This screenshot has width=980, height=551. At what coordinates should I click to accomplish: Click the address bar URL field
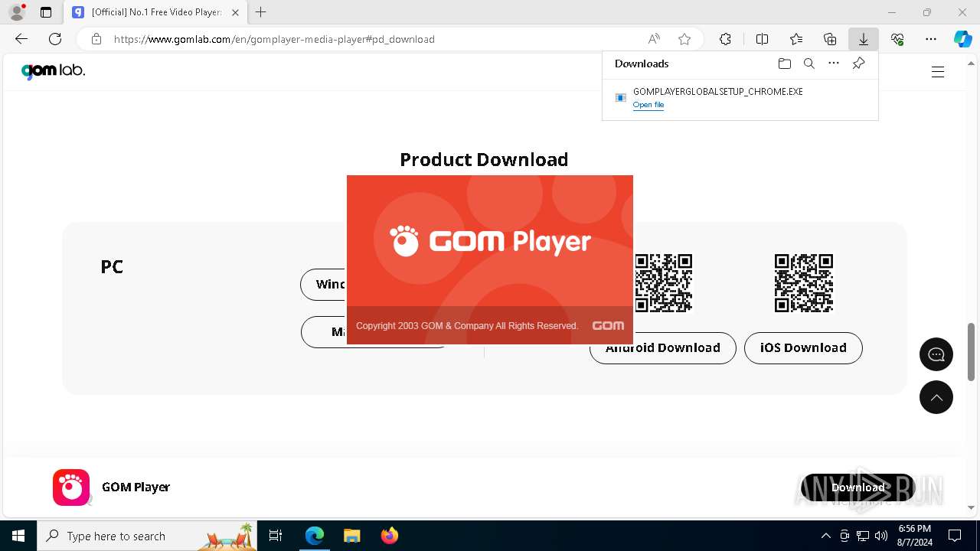[375, 39]
